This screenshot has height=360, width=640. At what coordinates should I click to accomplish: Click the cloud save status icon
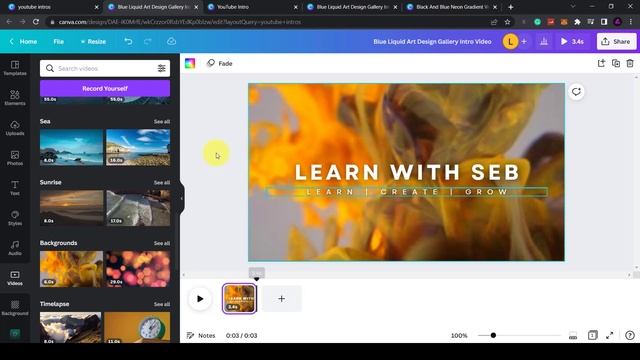point(171,41)
